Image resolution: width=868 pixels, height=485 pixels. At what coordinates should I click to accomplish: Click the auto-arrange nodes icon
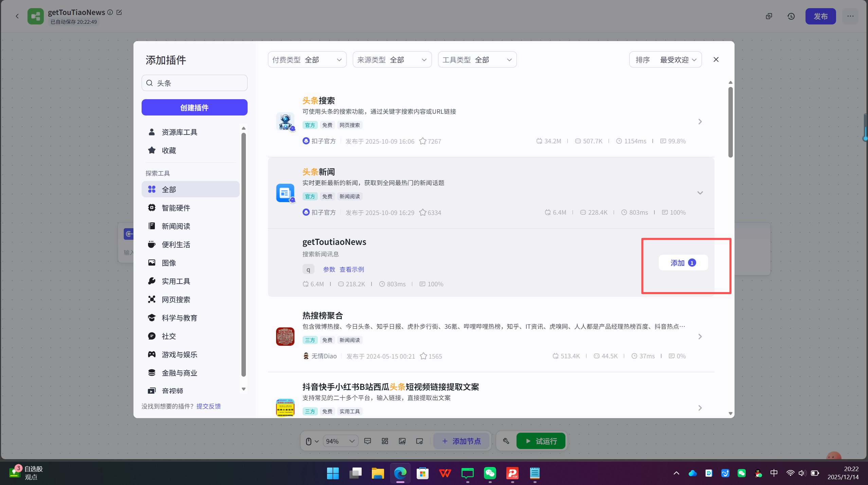384,441
